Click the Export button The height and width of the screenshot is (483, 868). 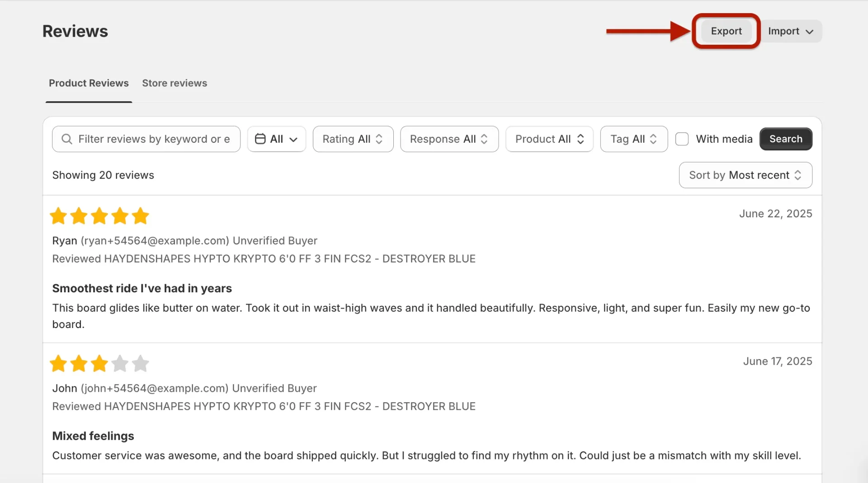[726, 31]
